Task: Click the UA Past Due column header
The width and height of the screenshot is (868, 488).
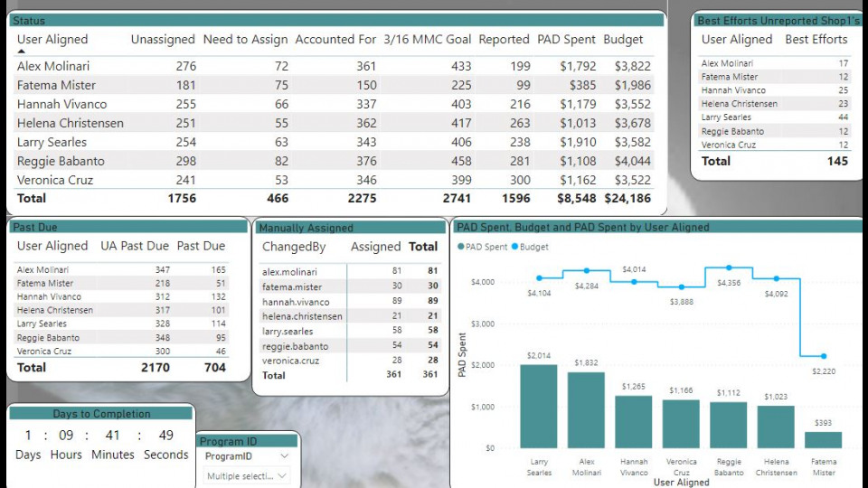Action: click(134, 246)
